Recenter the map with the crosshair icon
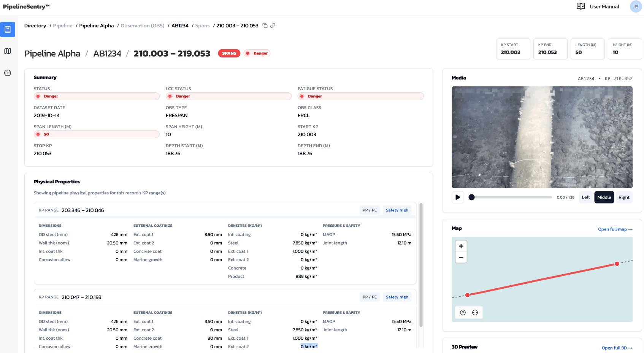The width and height of the screenshot is (644, 353). click(475, 312)
